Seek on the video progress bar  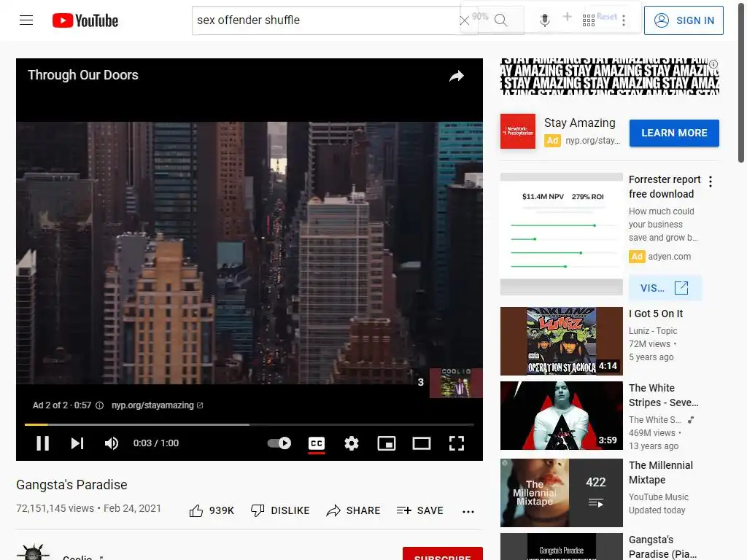coord(249,424)
